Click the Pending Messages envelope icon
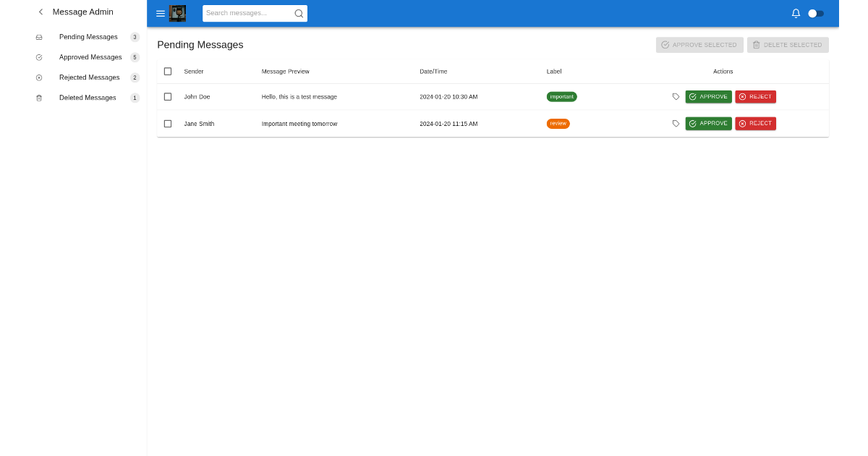This screenshot has width=868, height=456. [x=38, y=37]
